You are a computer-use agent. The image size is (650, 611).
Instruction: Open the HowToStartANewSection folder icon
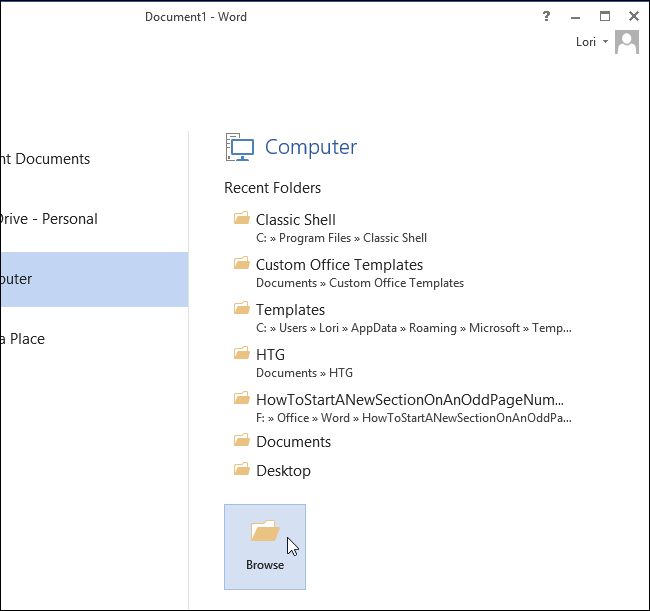point(241,398)
